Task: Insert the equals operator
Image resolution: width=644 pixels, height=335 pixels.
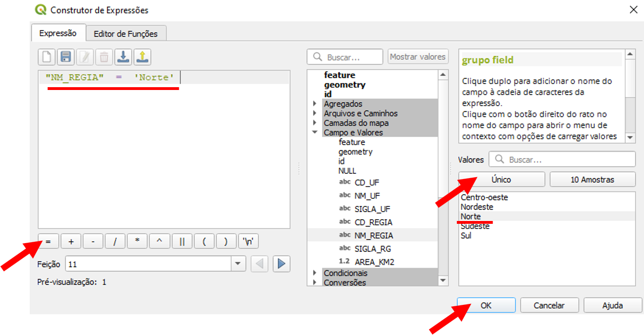Action: (48, 242)
